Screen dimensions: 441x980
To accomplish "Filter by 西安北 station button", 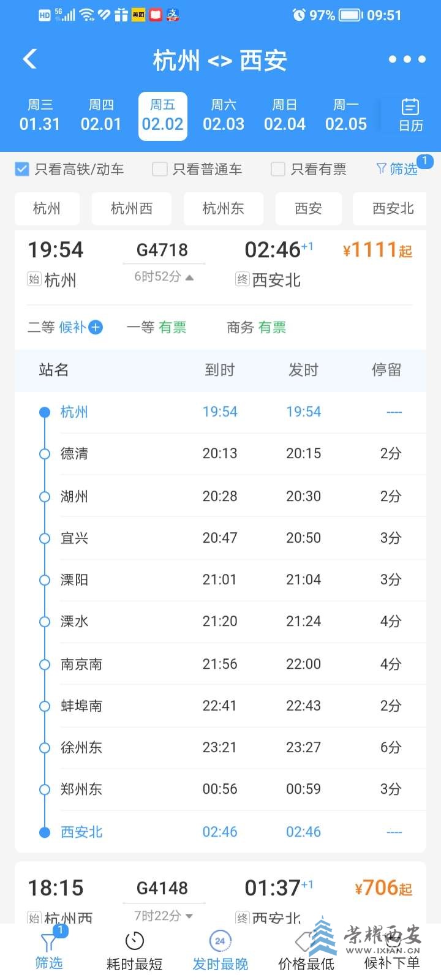I will tap(393, 208).
